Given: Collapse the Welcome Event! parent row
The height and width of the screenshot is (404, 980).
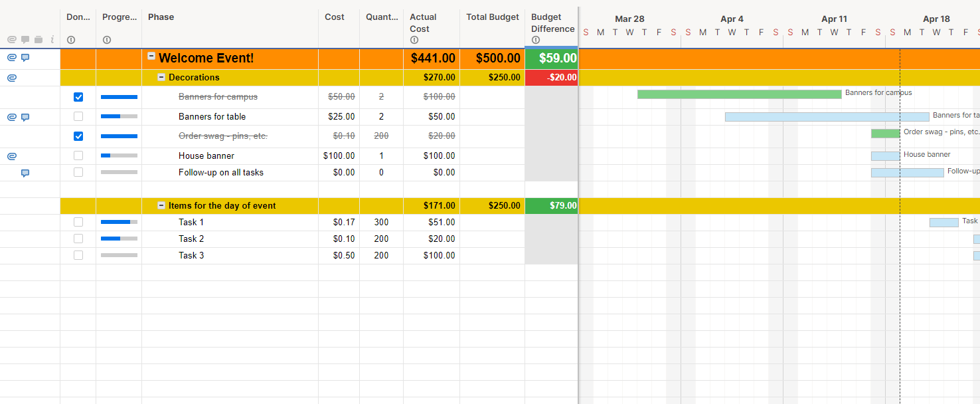Looking at the screenshot, I should [x=151, y=57].
